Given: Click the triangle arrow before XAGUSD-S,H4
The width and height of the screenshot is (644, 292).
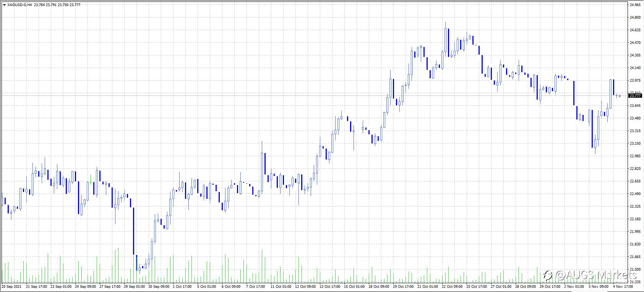Looking at the screenshot, I should 4,5.
